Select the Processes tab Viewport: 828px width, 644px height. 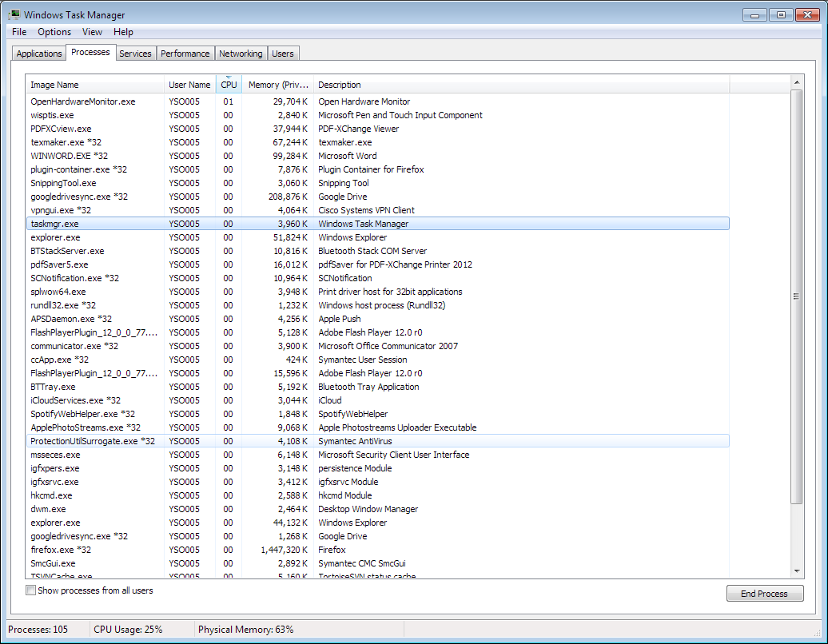[90, 52]
